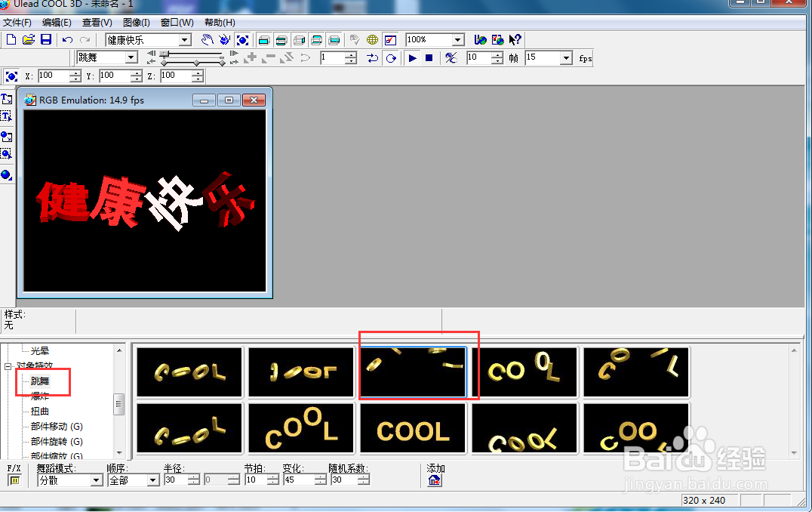The image size is (812, 512).
Task: Stop the animation playback
Action: point(429,58)
